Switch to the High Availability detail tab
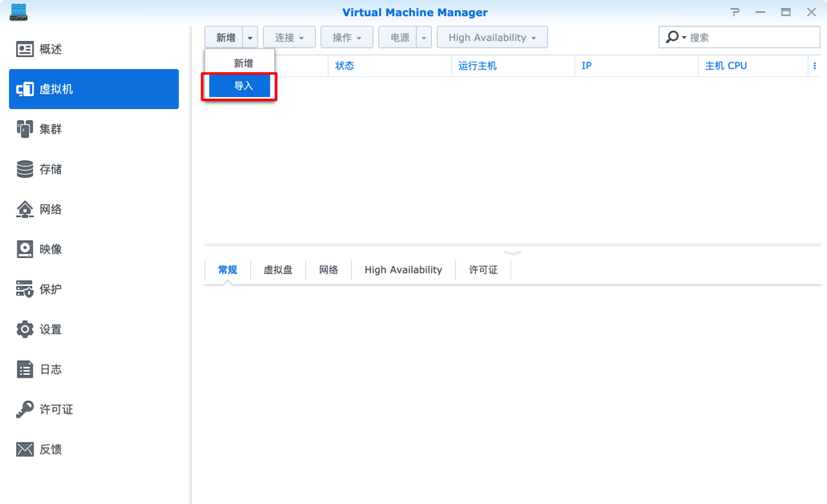827x504 pixels. pos(403,270)
